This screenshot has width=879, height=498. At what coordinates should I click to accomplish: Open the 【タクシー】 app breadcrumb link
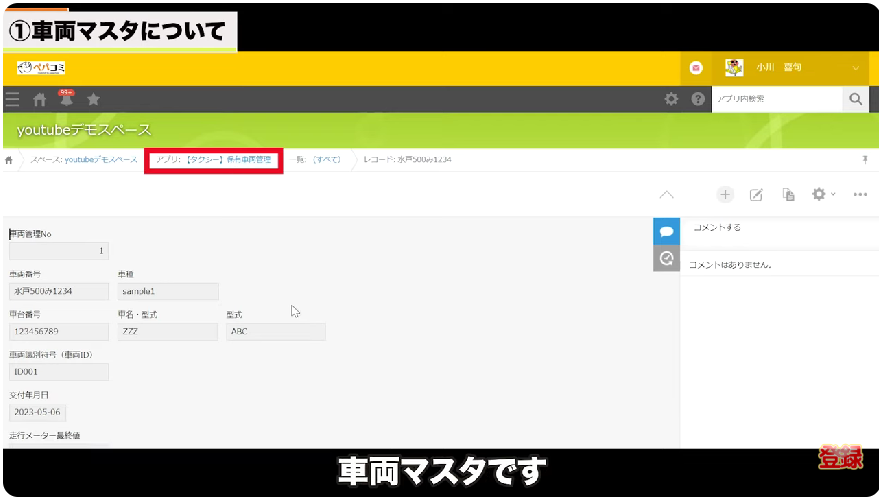pos(214,160)
